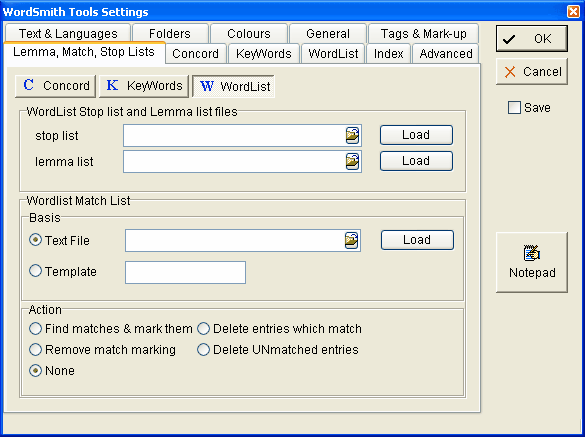Select Template basis radio button
This screenshot has width=585, height=437.
pyautogui.click(x=35, y=271)
